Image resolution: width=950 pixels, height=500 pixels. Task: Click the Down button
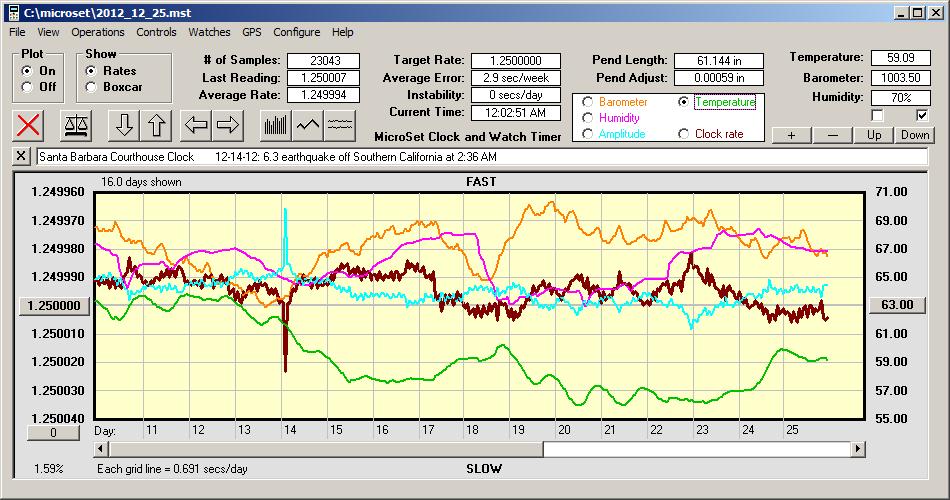click(x=914, y=135)
